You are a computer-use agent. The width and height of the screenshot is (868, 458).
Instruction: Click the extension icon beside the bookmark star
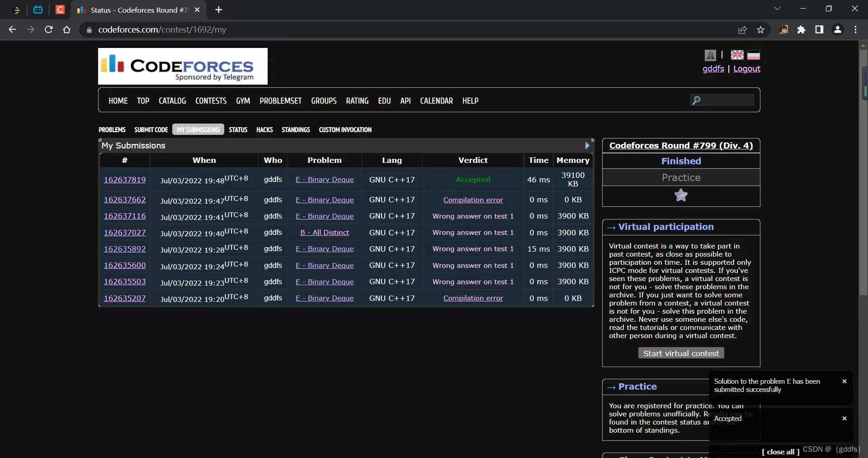[x=783, y=29]
